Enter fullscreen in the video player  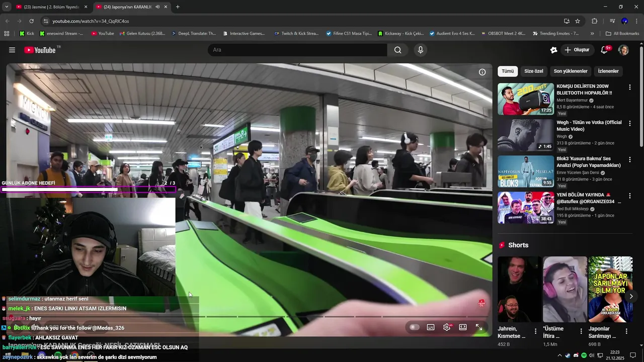[479, 327]
